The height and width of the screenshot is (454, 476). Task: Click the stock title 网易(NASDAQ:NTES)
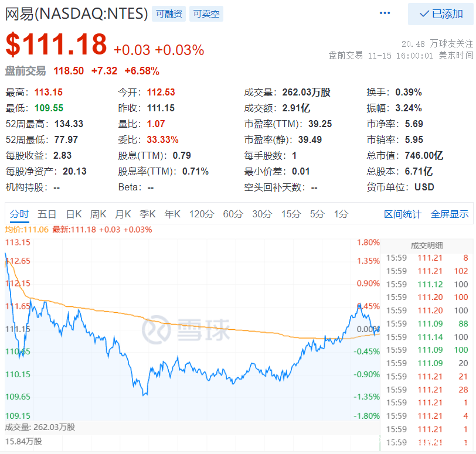(x=76, y=13)
